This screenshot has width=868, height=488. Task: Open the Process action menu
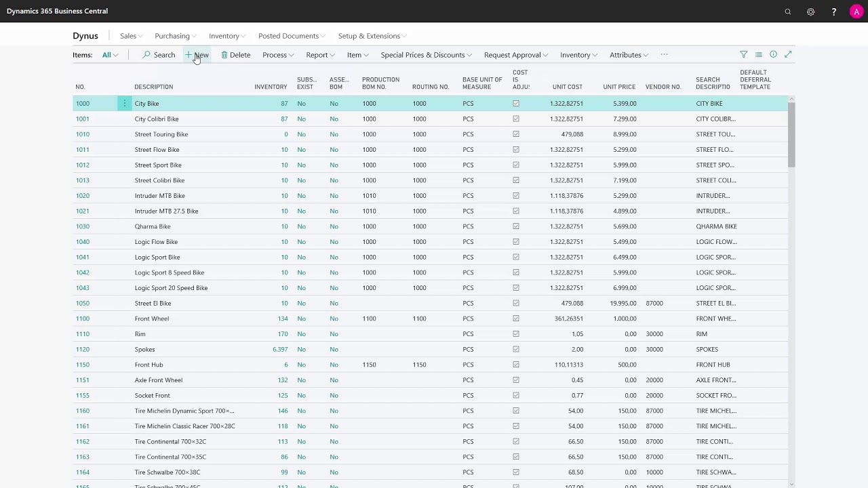point(278,55)
